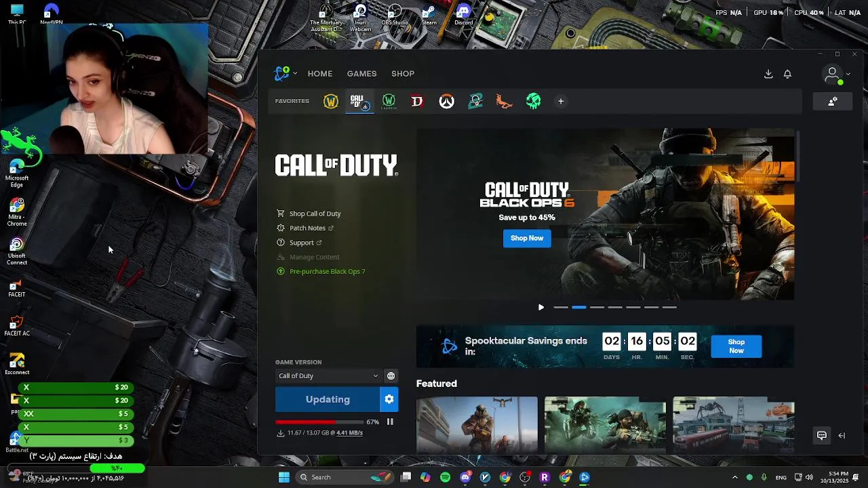Open friends and social settings button
This screenshot has height=488, width=868.
pyautogui.click(x=833, y=102)
